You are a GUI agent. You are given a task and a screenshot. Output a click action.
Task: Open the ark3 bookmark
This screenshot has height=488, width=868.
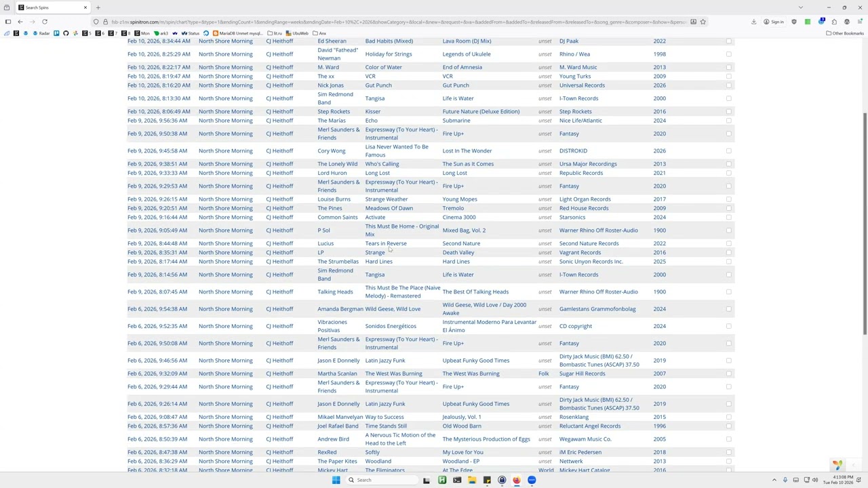[x=161, y=33]
